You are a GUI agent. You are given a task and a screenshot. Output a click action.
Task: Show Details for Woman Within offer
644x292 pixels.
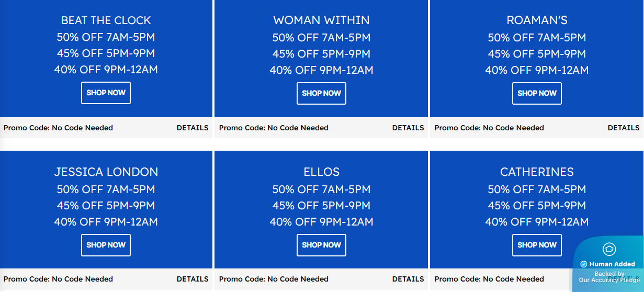coord(408,128)
